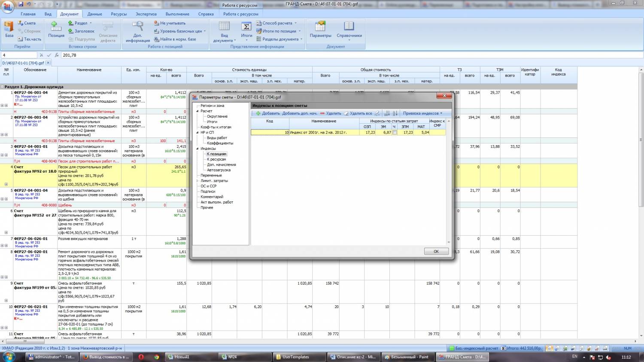Open the Экспертиза ribbon tab
Image resolution: width=644 pixels, height=362 pixels.
146,14
